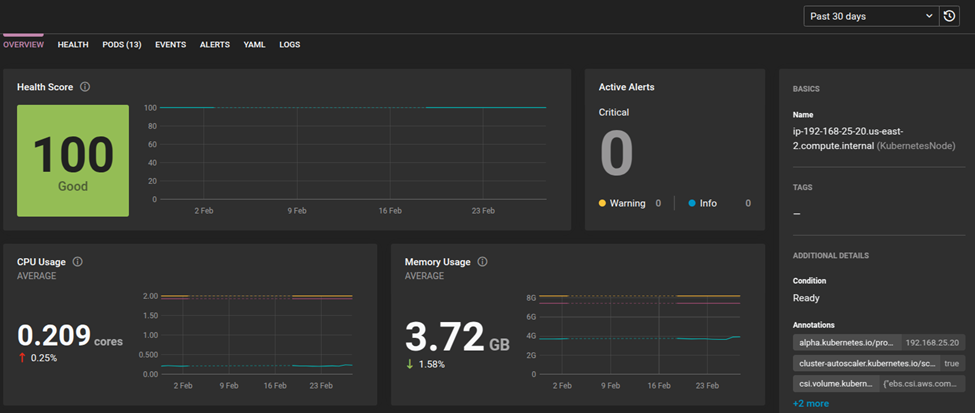Screen dimensions: 975x413
Task: Switch to the HEALTH tab
Action: 73,45
